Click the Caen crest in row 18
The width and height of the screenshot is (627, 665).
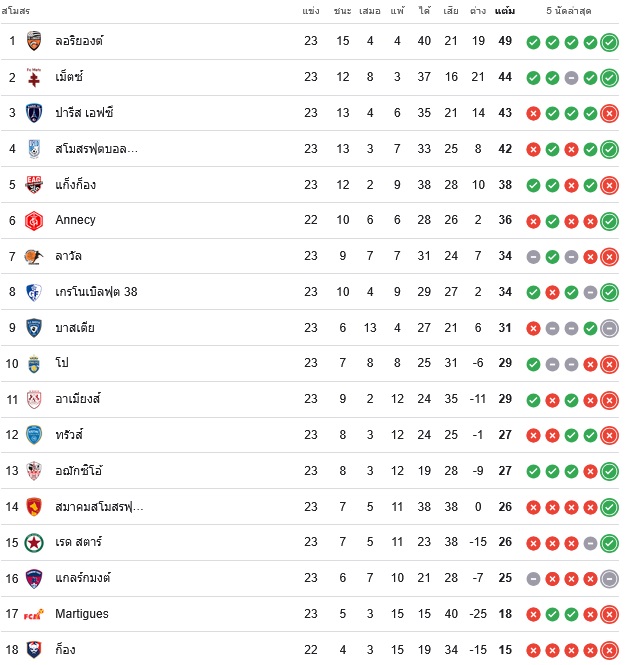click(34, 650)
